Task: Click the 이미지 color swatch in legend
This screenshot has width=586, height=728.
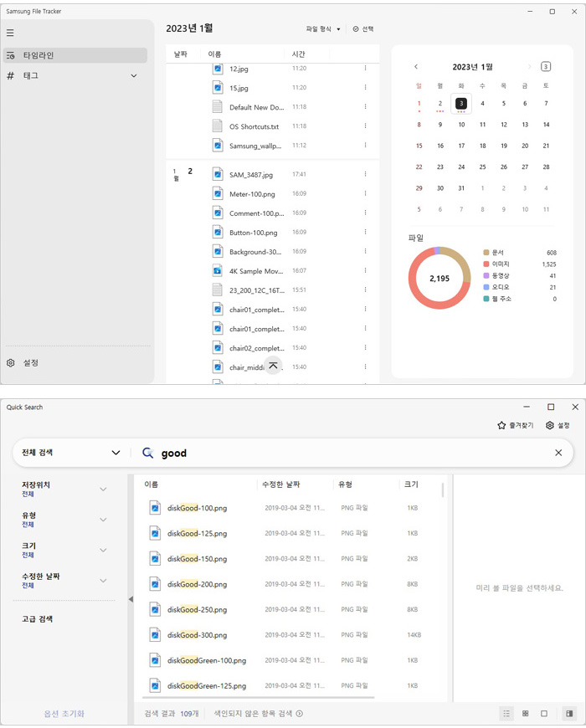Action: 486,264
